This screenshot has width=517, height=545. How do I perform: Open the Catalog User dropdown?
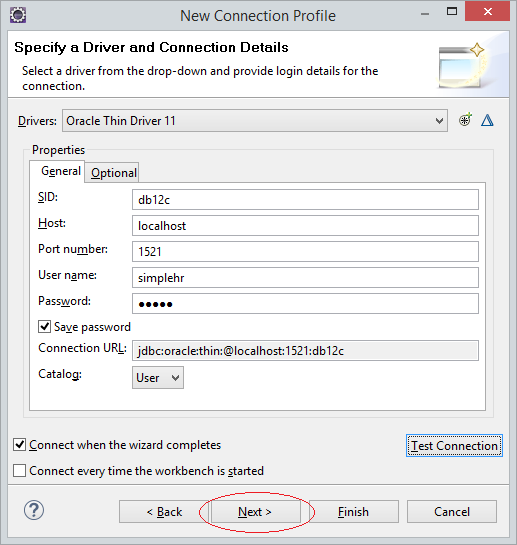157,377
